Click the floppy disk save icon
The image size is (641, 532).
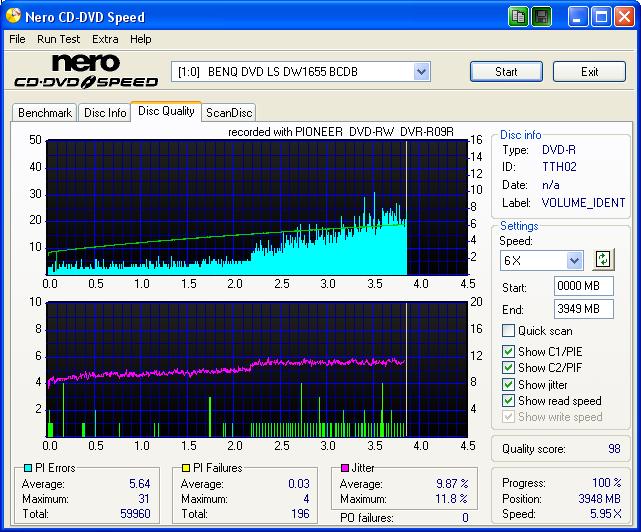point(541,17)
